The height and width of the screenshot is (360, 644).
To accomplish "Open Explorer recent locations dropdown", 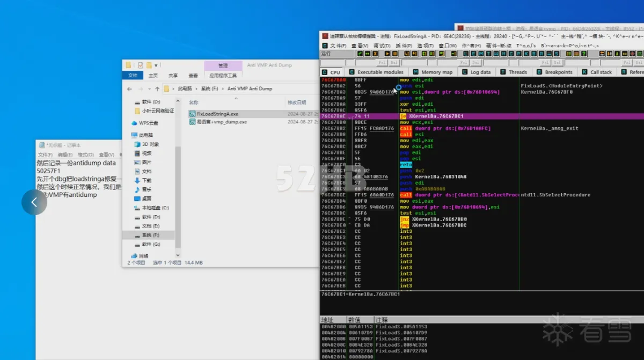I will coord(150,89).
